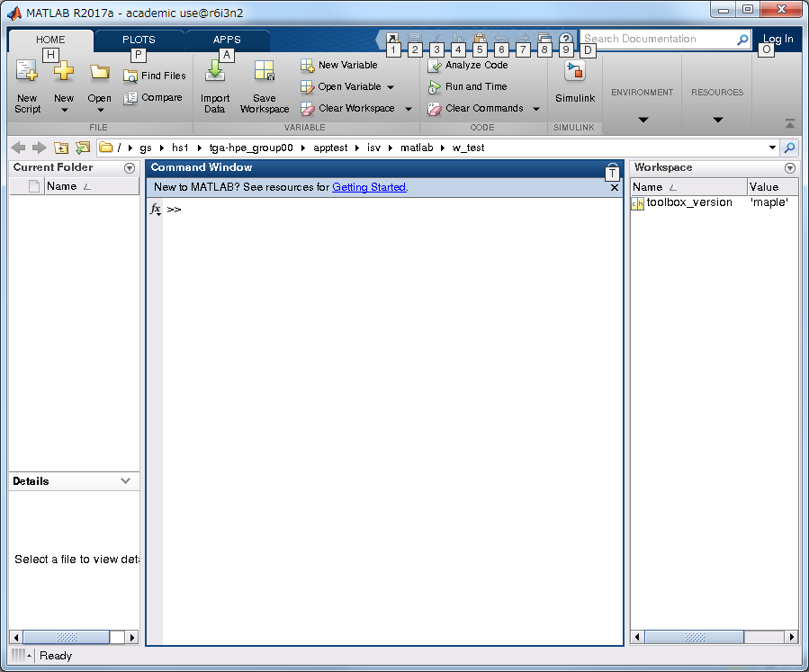Open the Getting Started link
The width and height of the screenshot is (809, 672).
[x=369, y=187]
